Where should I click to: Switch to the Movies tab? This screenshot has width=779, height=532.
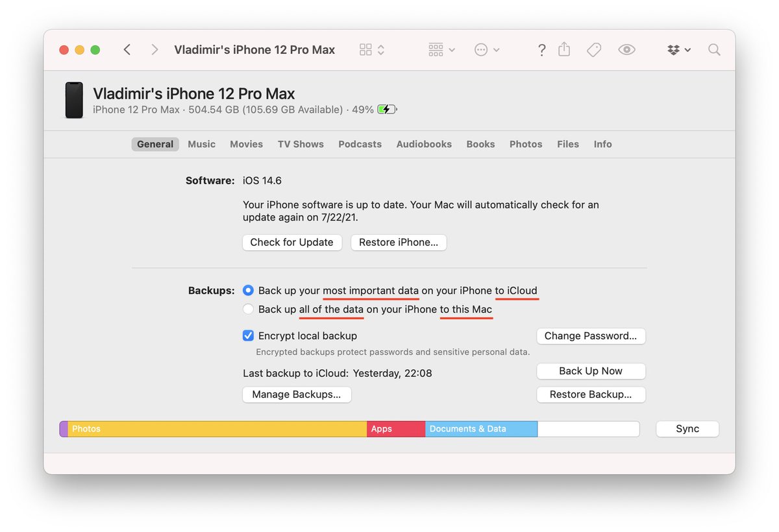(x=246, y=144)
